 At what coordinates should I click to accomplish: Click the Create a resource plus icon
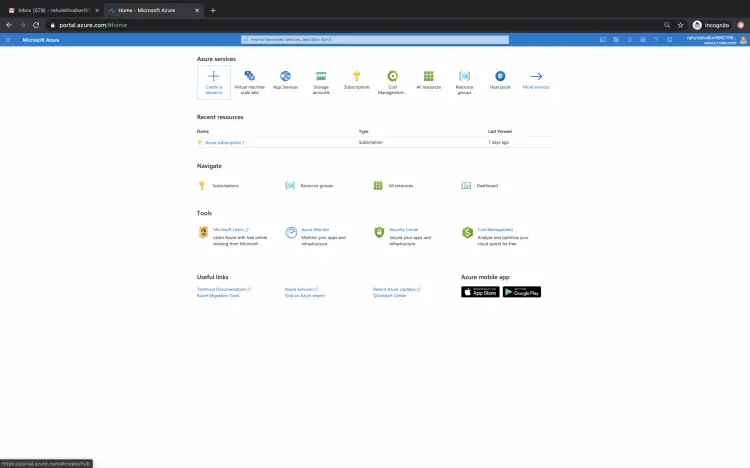[x=214, y=76]
